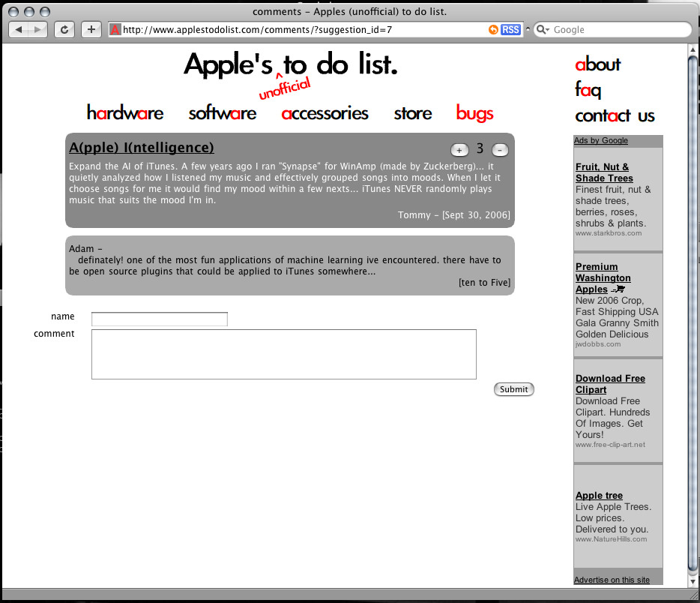Image resolution: width=700 pixels, height=603 pixels.
Task: Open the Apple tree ad
Action: 599,495
